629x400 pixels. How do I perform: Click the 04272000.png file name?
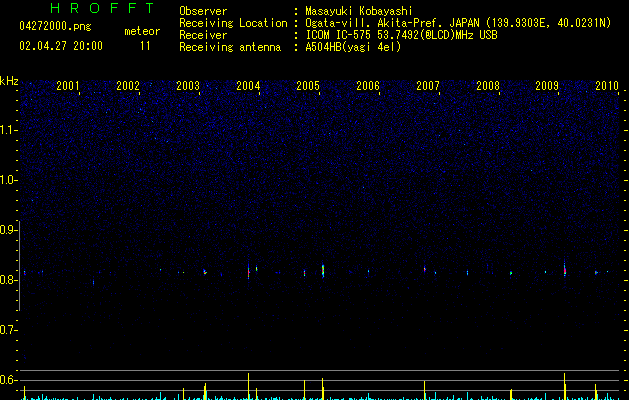click(x=55, y=26)
